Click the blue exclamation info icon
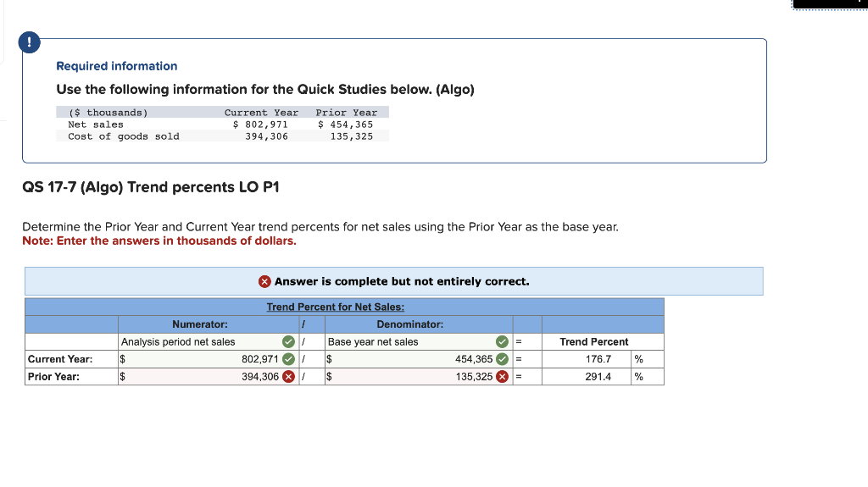The height and width of the screenshot is (487, 868). (x=30, y=42)
